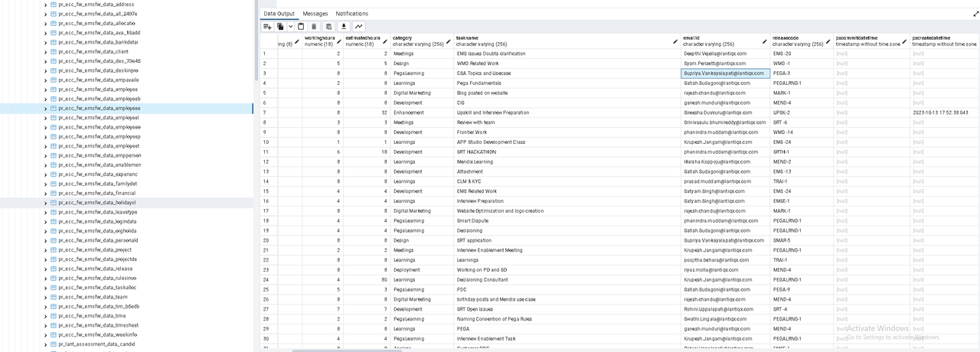Click the table icon of pr_ecc_fw_emsfw_data_financial
The image size is (980, 352).
tap(53, 193)
